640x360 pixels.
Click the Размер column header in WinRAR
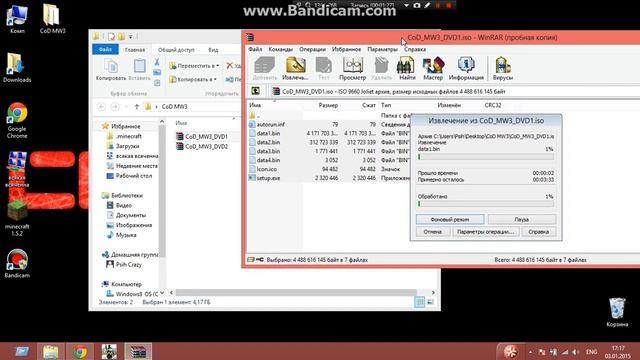click(x=328, y=105)
